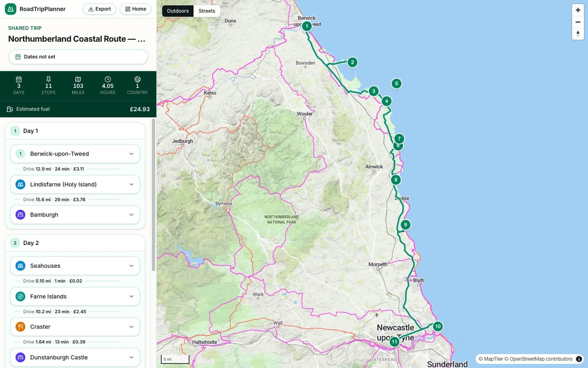Click the Estimated fuel pump icon

click(x=10, y=109)
